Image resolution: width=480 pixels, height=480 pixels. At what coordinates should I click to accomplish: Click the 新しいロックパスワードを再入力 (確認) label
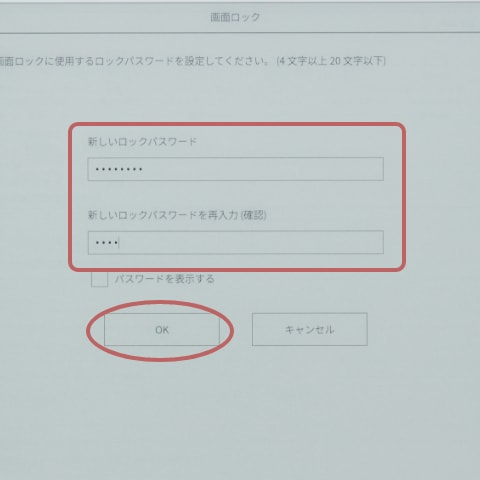(x=177, y=215)
